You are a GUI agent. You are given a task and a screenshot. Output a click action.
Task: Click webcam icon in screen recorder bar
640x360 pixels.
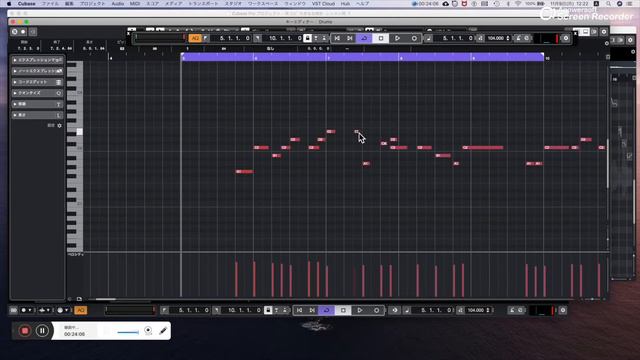148,331
